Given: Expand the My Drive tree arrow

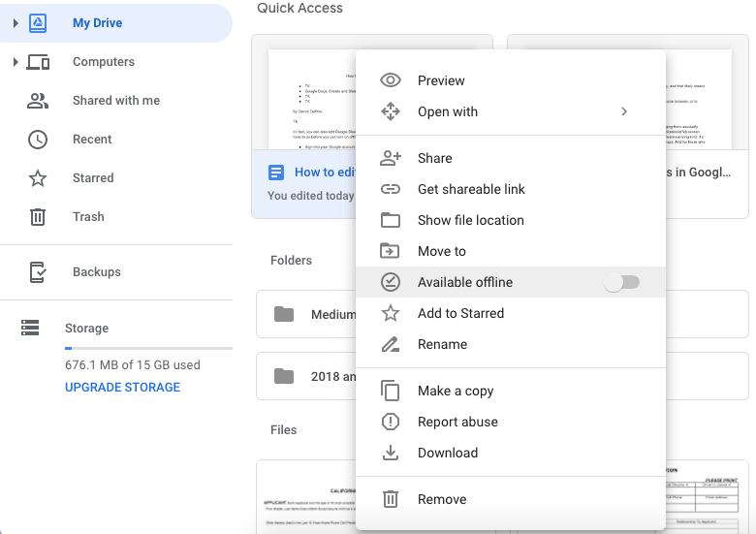Looking at the screenshot, I should pos(16,22).
